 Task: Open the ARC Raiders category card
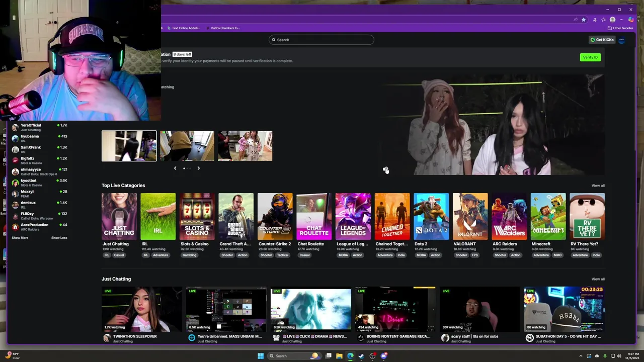(509, 216)
